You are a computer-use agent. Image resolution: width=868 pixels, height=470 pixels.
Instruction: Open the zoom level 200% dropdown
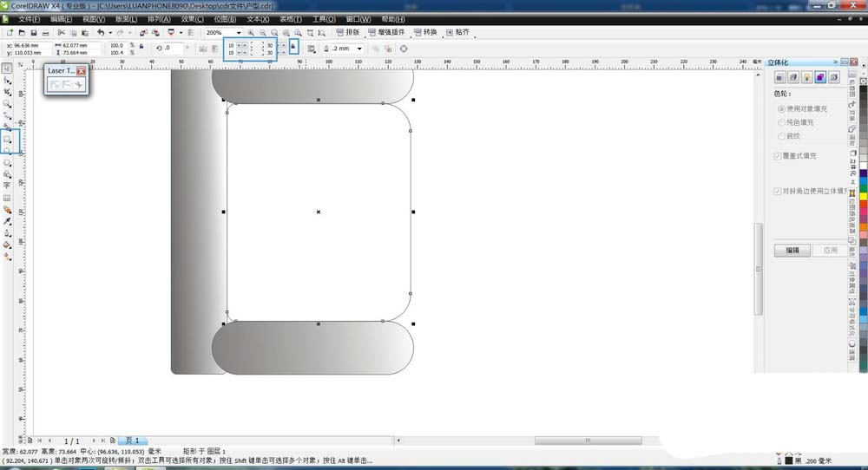pos(240,33)
